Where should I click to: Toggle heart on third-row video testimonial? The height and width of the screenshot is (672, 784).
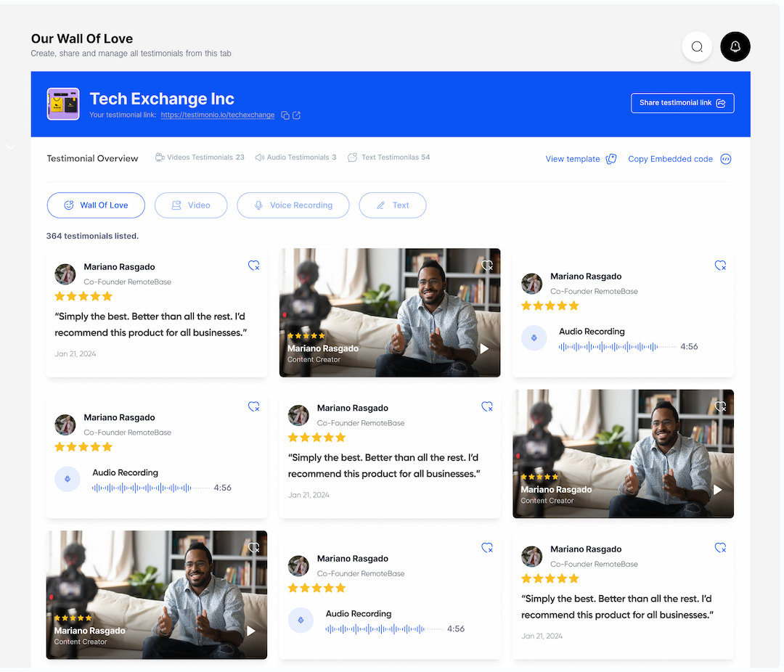[x=254, y=547]
